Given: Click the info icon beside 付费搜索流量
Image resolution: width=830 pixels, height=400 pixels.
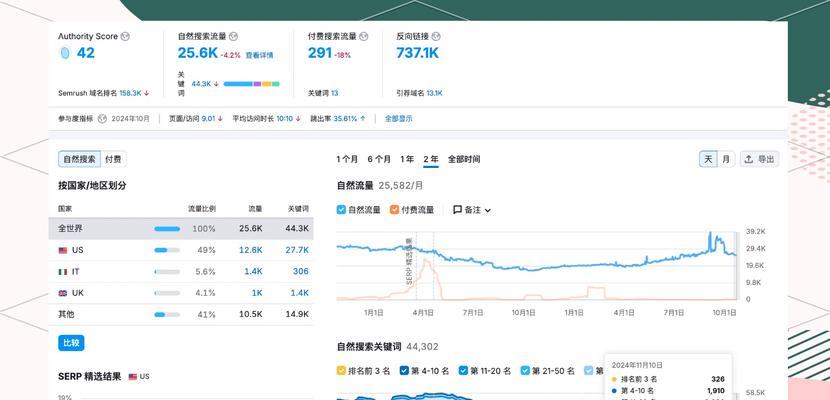Looking at the screenshot, I should tap(364, 37).
